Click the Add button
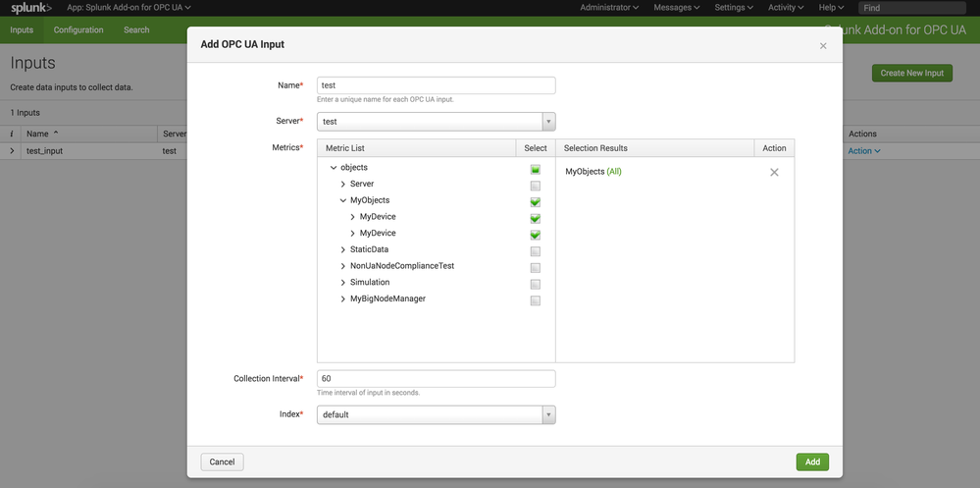Viewport: 980px width, 488px height. click(x=812, y=461)
